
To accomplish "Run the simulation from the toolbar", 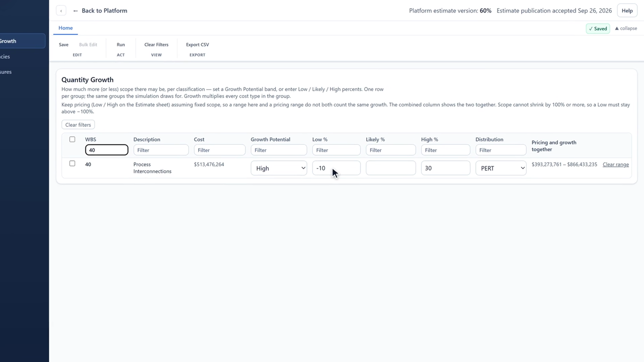I will point(121,45).
